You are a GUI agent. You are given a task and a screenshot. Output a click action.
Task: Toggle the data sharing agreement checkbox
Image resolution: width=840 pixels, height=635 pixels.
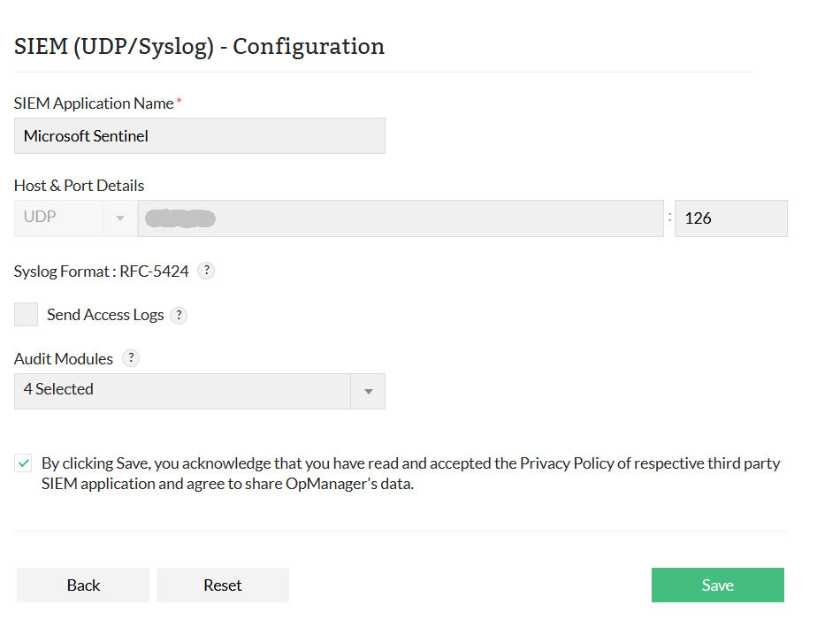click(x=22, y=462)
